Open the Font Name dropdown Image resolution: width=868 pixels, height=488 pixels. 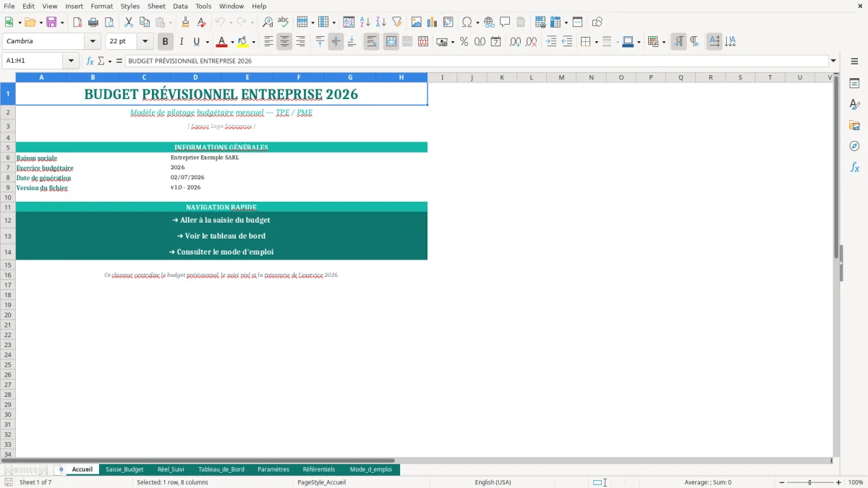pos(93,42)
